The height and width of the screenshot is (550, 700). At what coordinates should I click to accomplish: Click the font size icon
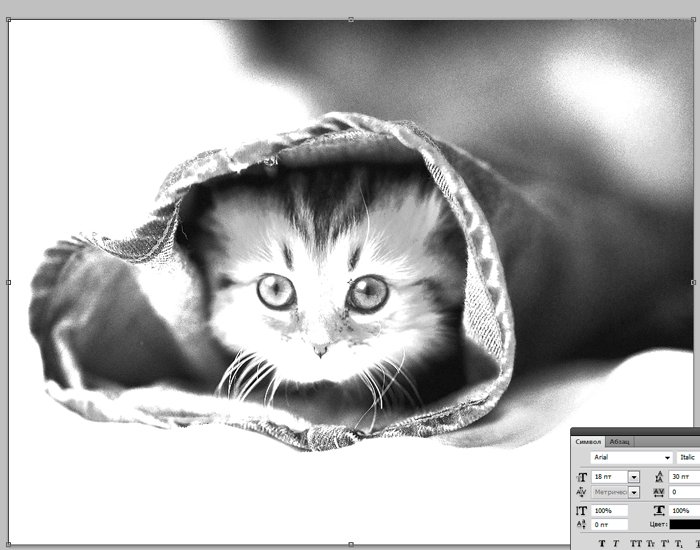point(582,477)
